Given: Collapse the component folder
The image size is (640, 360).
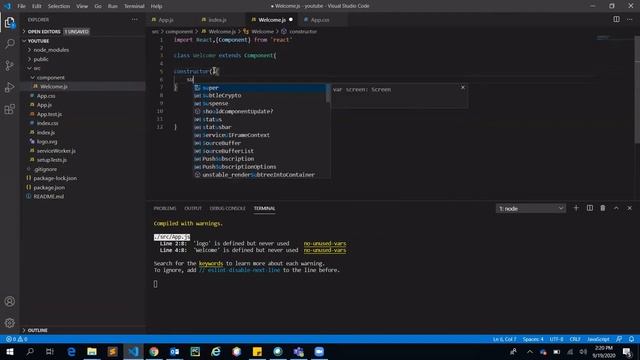Looking at the screenshot, I should point(51,78).
